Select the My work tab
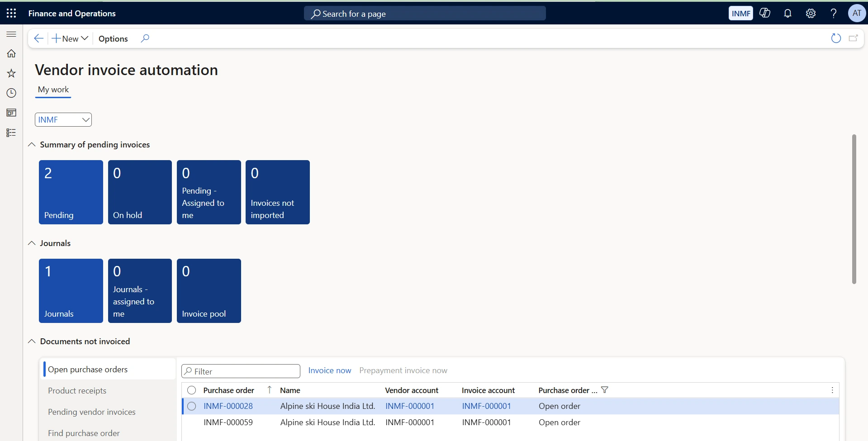This screenshot has height=441, width=868. (53, 90)
